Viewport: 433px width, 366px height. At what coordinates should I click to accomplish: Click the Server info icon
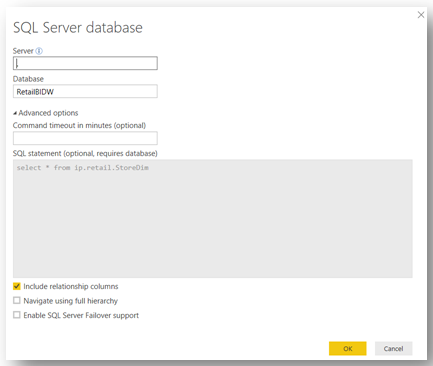click(39, 51)
